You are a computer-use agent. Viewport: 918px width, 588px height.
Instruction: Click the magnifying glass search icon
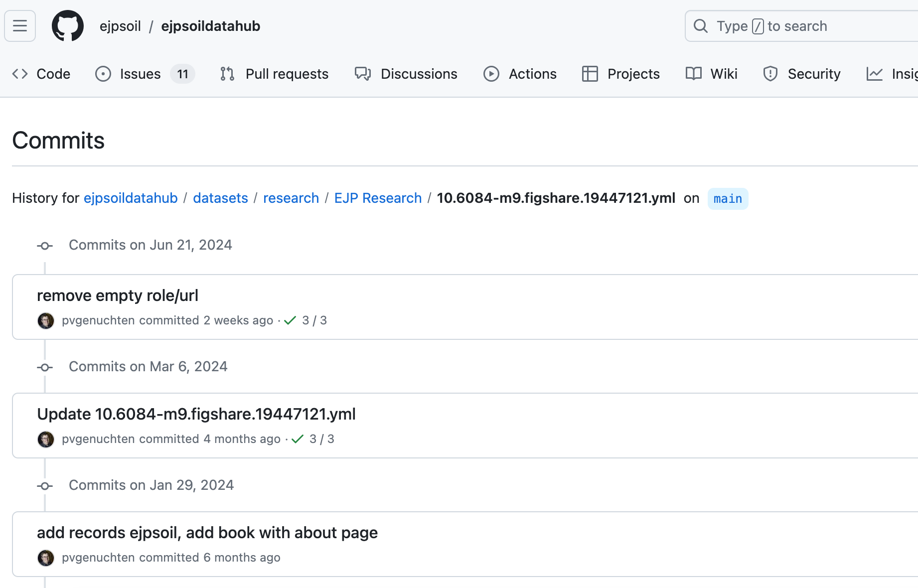(x=700, y=26)
